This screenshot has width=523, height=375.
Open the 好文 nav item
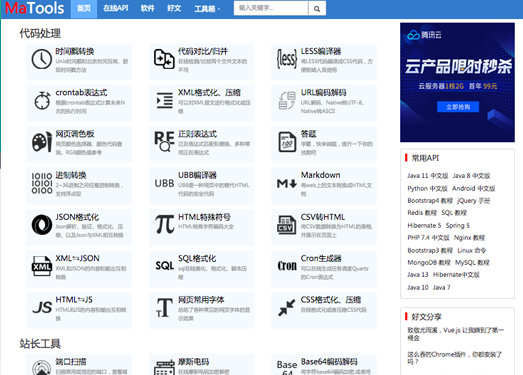point(174,8)
